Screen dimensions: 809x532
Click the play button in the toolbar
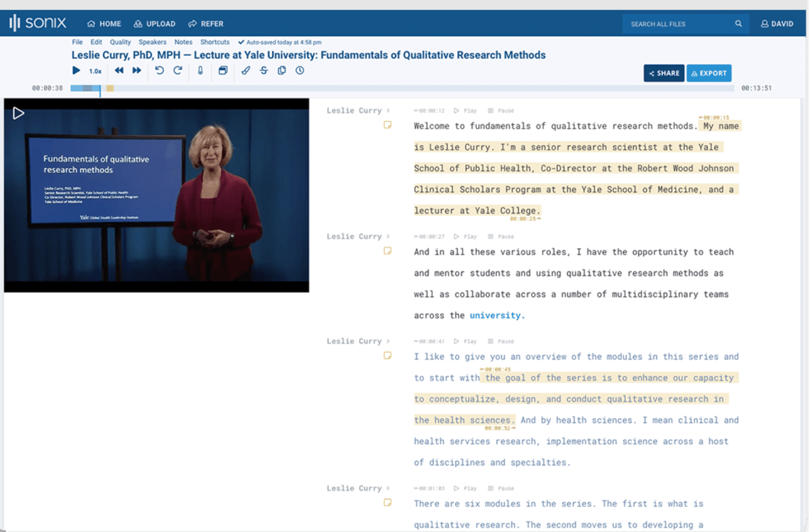click(x=76, y=71)
